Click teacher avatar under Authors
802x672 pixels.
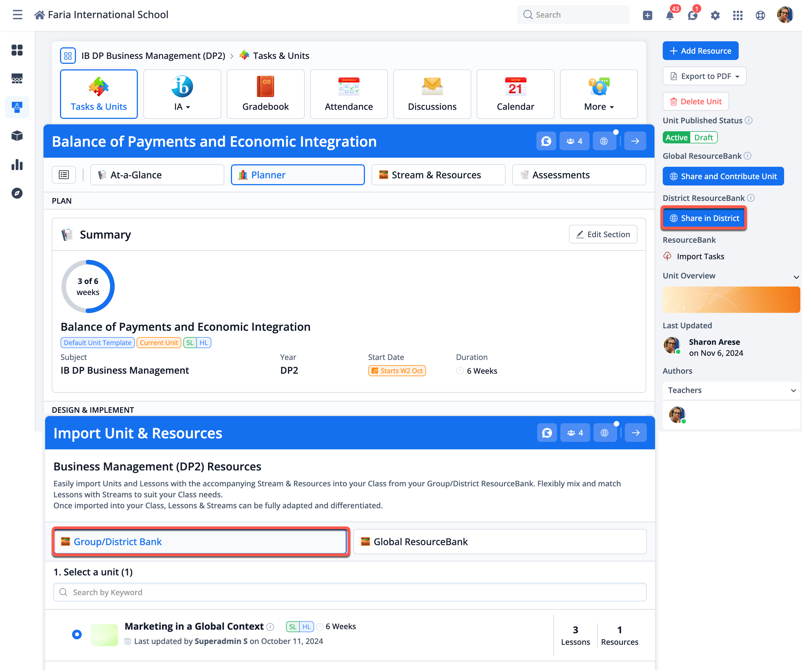tap(677, 415)
